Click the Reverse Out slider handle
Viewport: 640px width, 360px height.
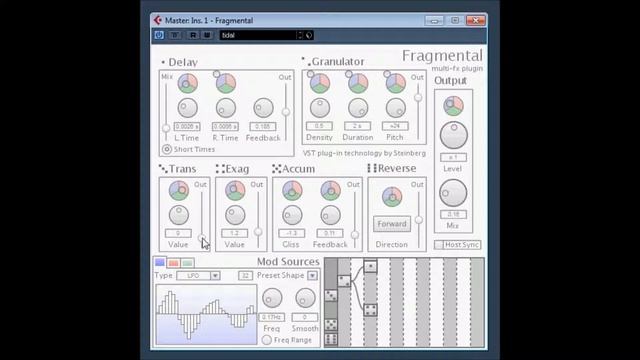point(419,220)
